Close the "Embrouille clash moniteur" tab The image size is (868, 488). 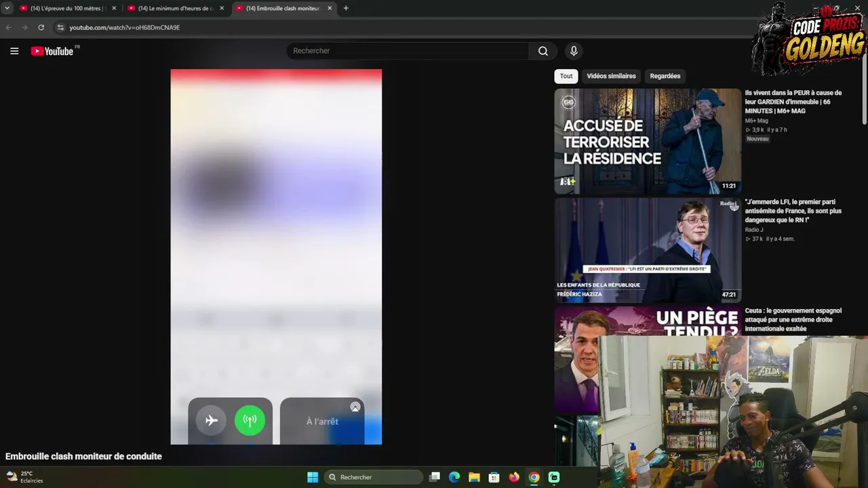pyautogui.click(x=330, y=8)
